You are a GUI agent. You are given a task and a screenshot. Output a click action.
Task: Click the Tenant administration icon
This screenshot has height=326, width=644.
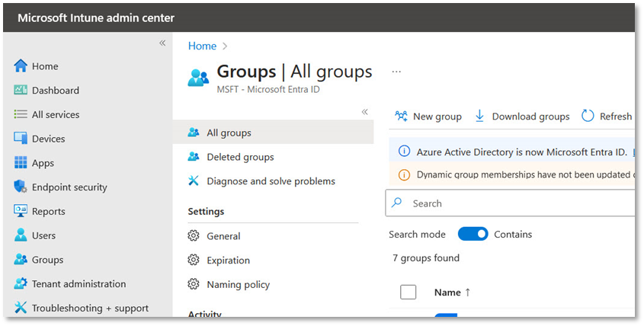click(x=21, y=283)
